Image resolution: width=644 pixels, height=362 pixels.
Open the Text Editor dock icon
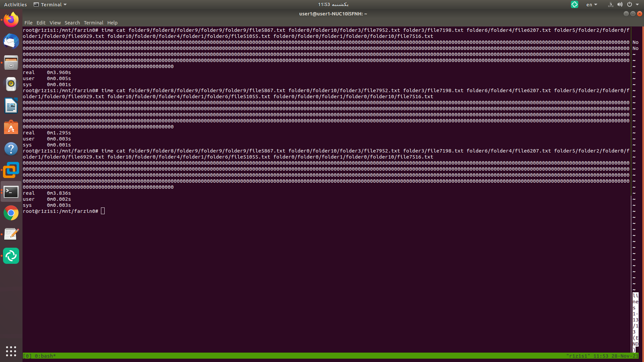tap(11, 234)
